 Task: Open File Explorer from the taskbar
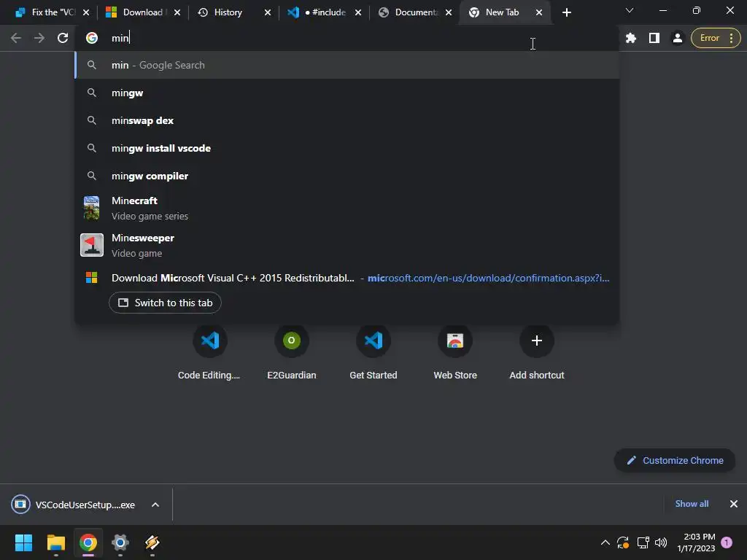55,542
